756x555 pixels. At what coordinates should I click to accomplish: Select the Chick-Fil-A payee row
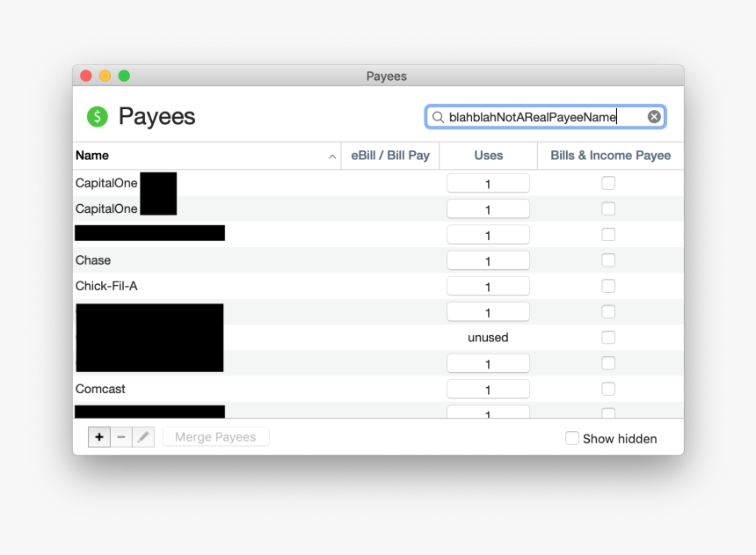pos(378,286)
